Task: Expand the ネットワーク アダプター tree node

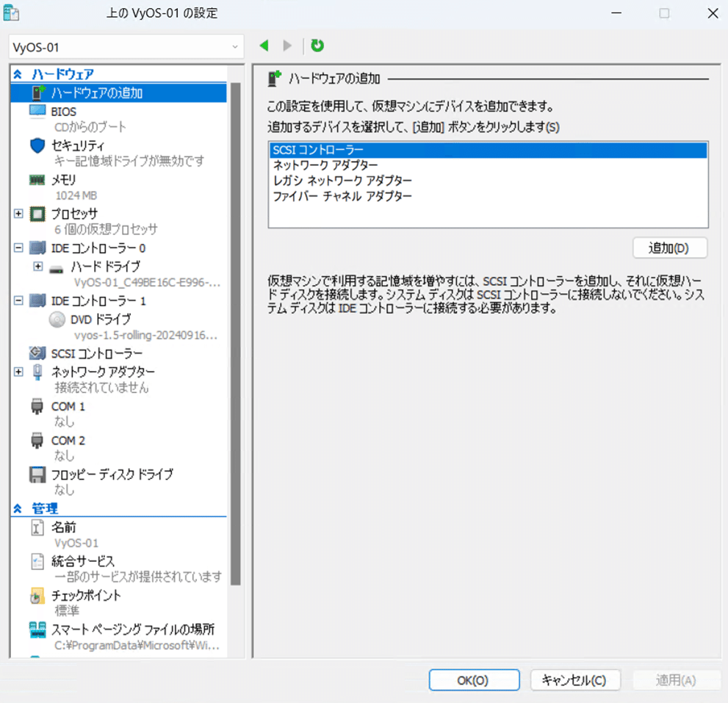Action: (18, 372)
